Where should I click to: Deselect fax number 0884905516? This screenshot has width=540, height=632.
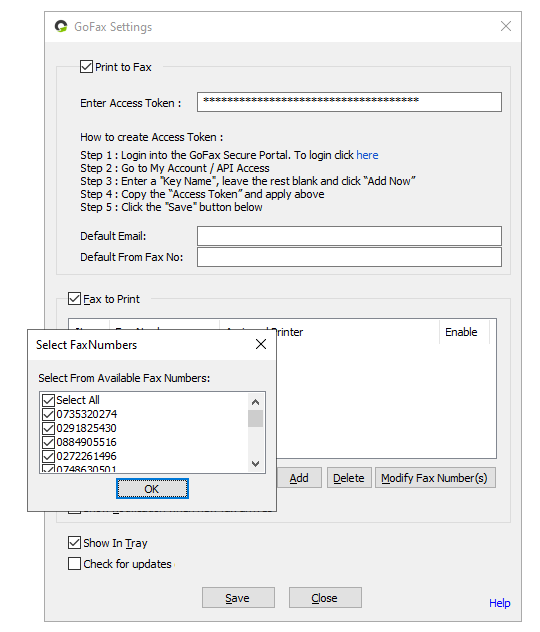tap(48, 442)
